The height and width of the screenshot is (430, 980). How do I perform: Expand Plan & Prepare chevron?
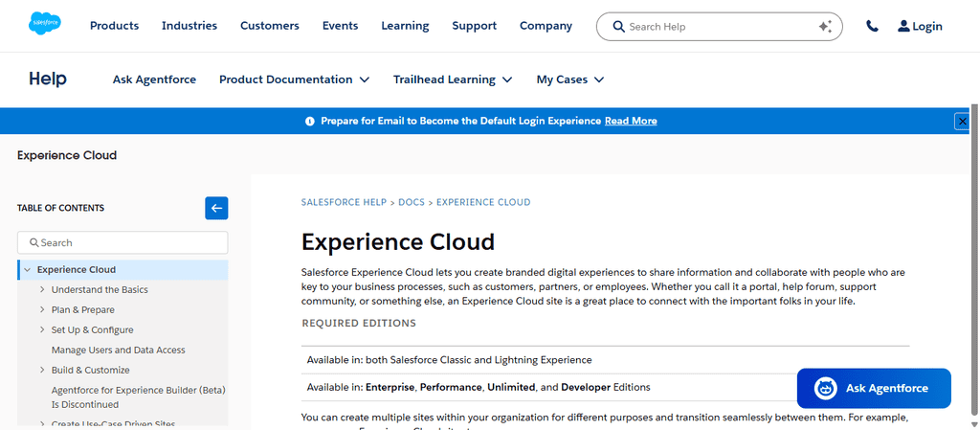(x=42, y=310)
